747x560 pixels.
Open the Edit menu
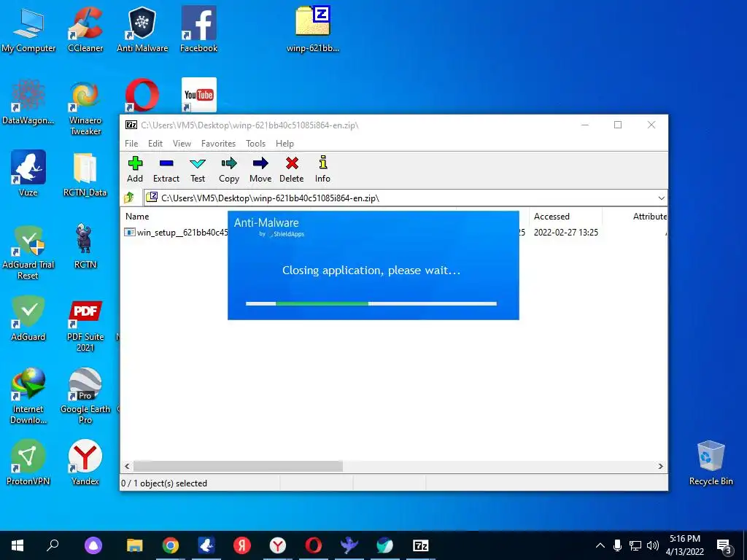[x=155, y=144]
